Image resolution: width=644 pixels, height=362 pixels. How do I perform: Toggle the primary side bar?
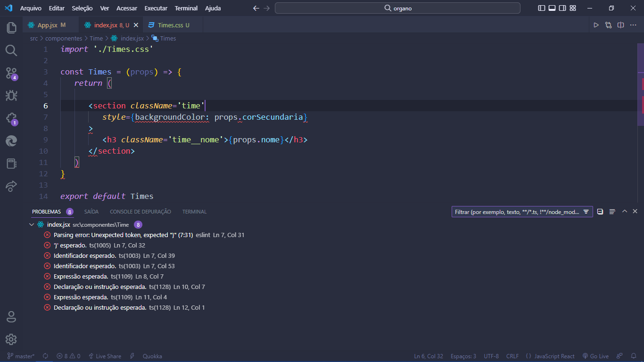click(x=542, y=8)
